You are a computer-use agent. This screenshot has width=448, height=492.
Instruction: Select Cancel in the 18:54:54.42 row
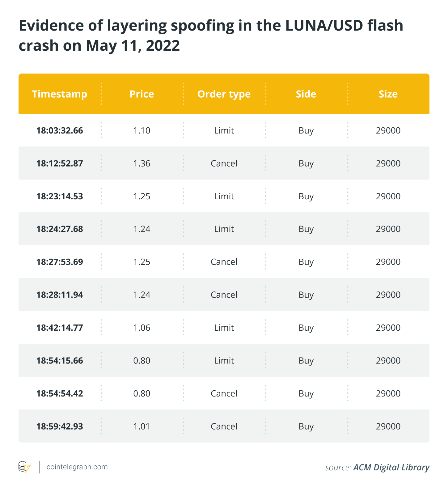(x=224, y=393)
